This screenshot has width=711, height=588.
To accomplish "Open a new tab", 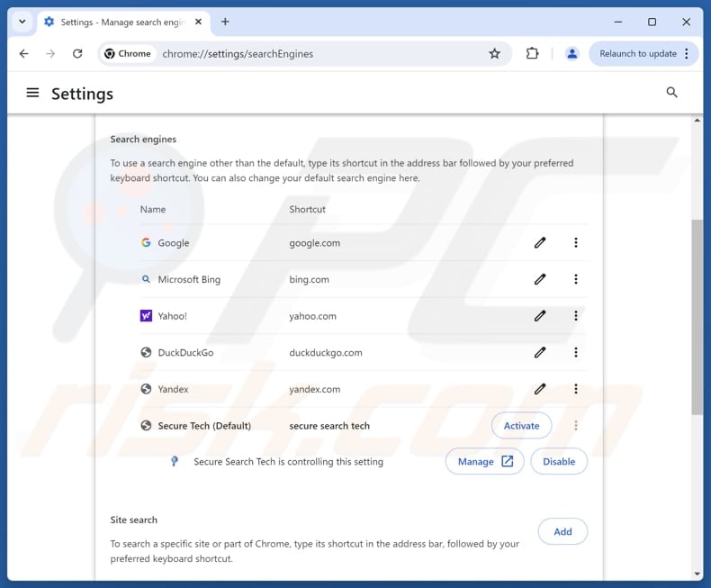I will pyautogui.click(x=225, y=22).
